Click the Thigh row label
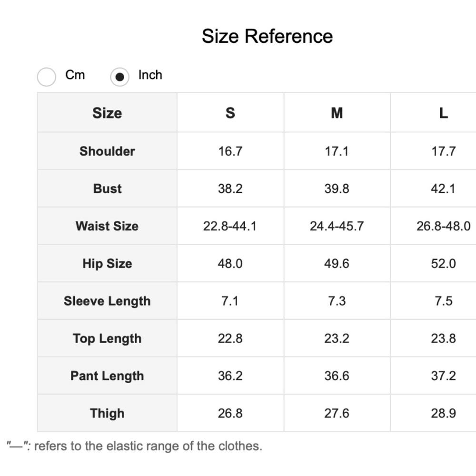This screenshot has width=476, height=476. pyautogui.click(x=107, y=414)
